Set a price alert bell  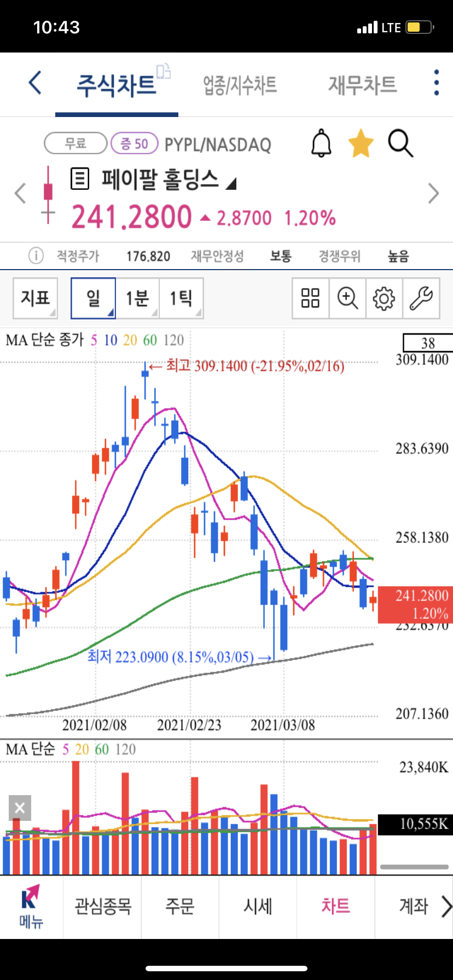click(321, 143)
